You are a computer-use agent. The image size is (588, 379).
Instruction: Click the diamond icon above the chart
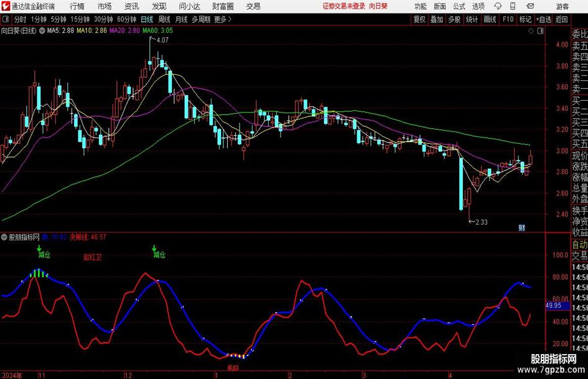(531, 31)
